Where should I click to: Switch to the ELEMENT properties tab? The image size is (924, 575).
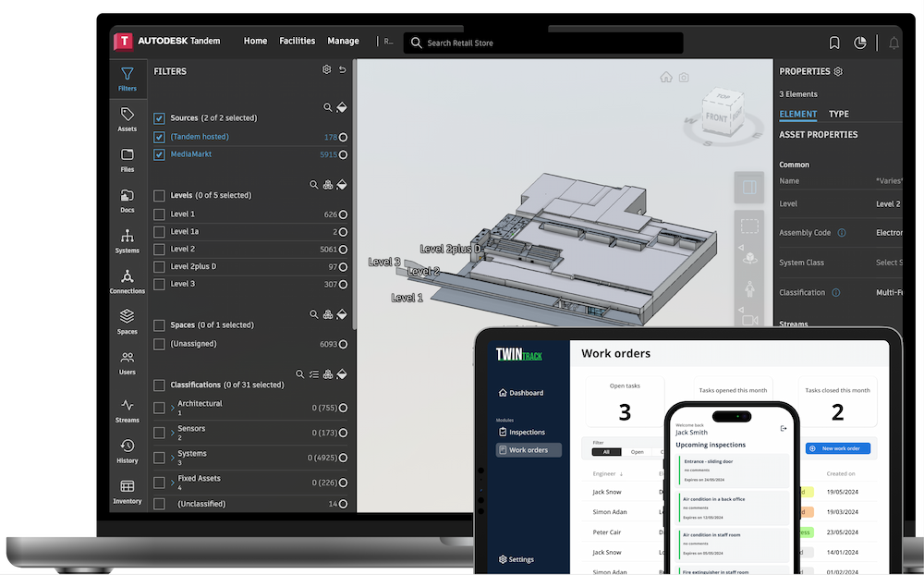coord(798,114)
